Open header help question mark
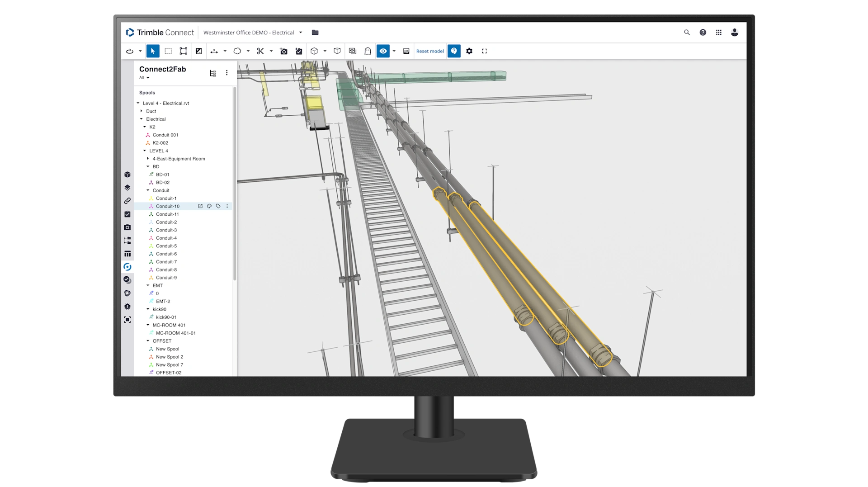The width and height of the screenshot is (868, 487). pyautogui.click(x=703, y=33)
